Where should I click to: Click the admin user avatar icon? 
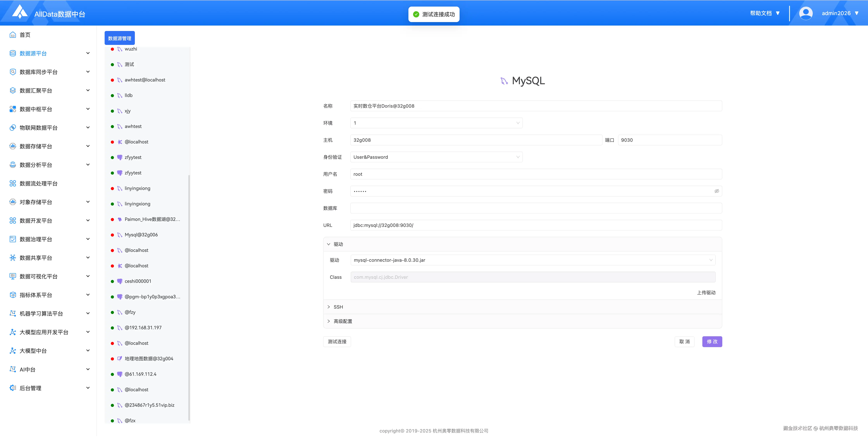click(806, 13)
